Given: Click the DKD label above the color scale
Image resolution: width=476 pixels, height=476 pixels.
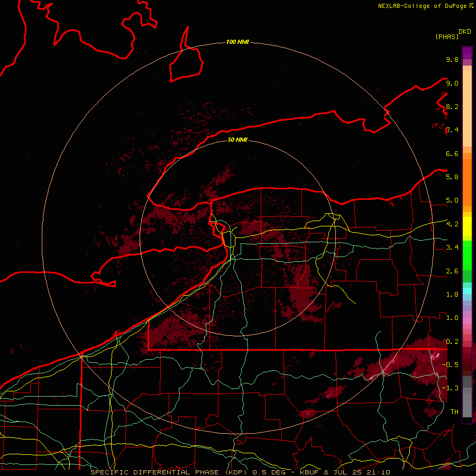Looking at the screenshot, I should 465,32.
